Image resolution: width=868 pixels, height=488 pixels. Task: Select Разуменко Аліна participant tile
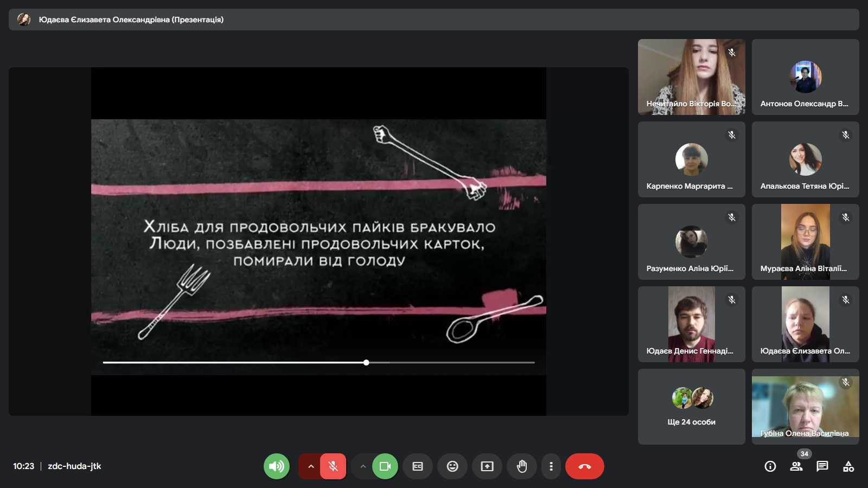click(692, 242)
